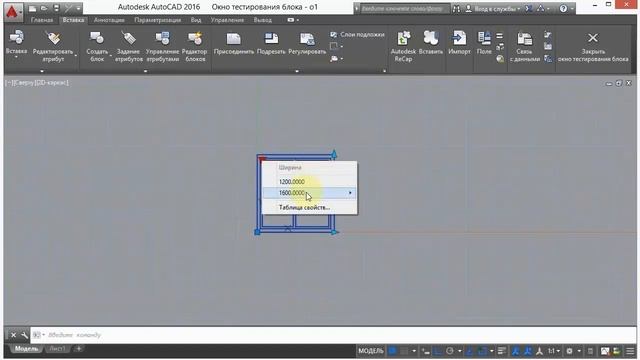640x360 pixels.
Task: Click open file icon in quick access toolbar
Action: point(44,8)
